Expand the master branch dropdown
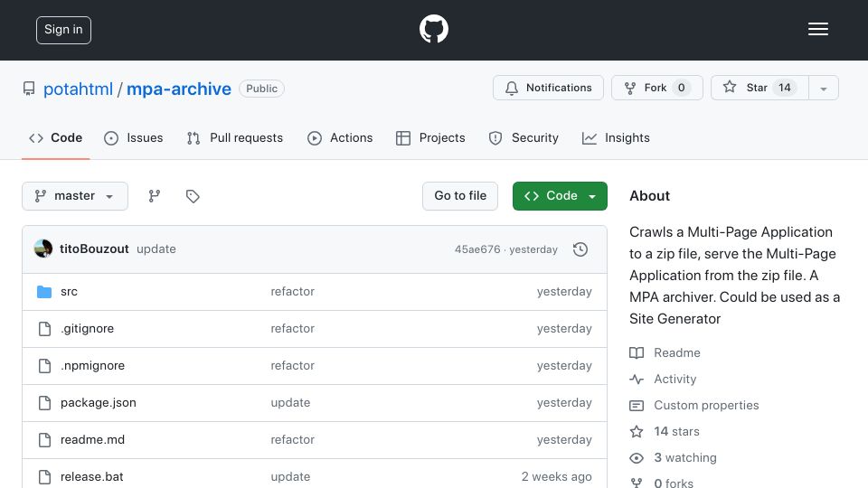Screen dimensions: 868x488 click(75, 196)
